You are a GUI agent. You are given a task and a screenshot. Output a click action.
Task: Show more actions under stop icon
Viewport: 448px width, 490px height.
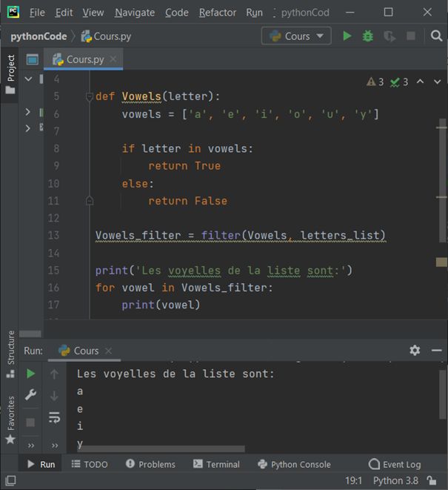(30, 446)
